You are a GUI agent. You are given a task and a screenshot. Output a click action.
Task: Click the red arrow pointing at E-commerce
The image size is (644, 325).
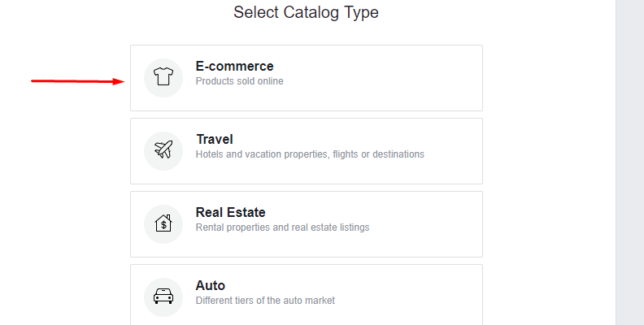(77, 81)
